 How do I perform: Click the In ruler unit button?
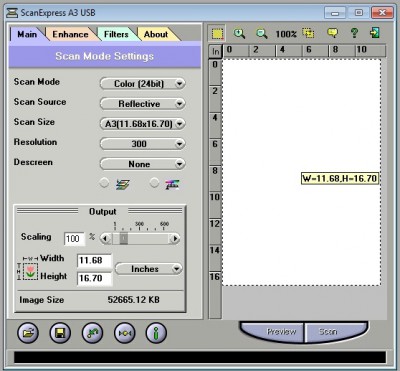click(216, 52)
